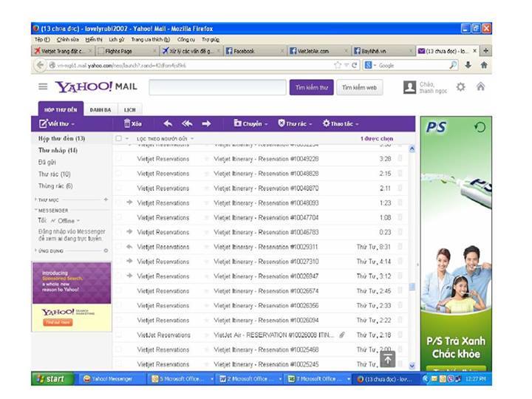Click the attachment paperclip on RESERVATION #10026008 row
This screenshot has height=399, width=532.
coord(342,335)
